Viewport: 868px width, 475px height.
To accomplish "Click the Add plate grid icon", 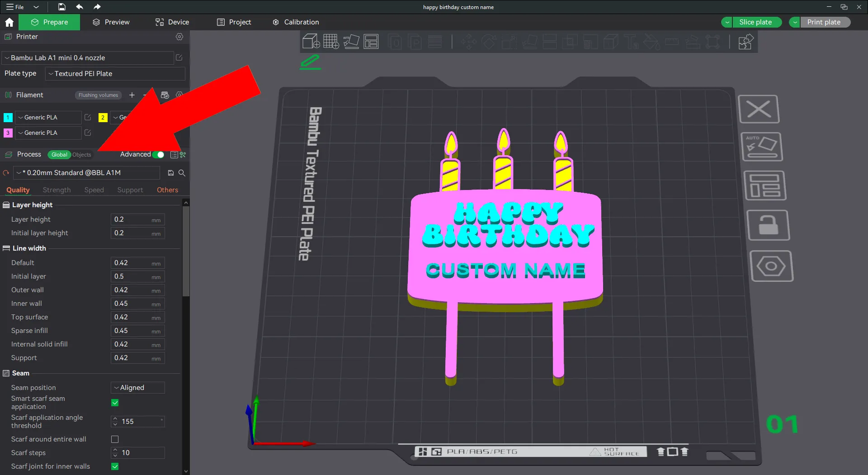I will pos(331,42).
